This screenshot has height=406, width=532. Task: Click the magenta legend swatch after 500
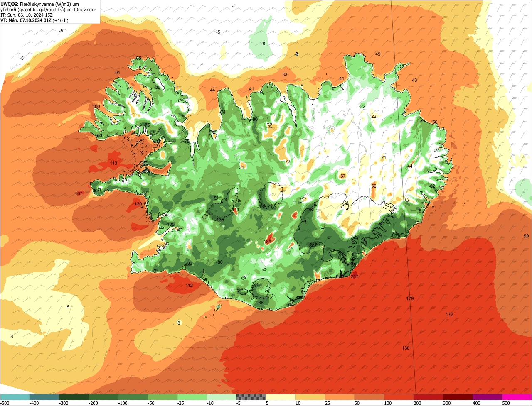[x=517, y=397]
